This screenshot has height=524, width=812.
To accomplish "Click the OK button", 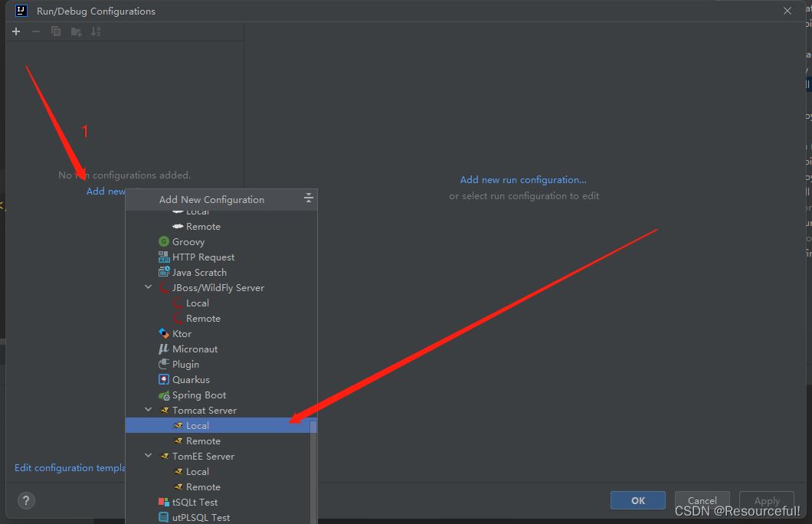I will (637, 501).
